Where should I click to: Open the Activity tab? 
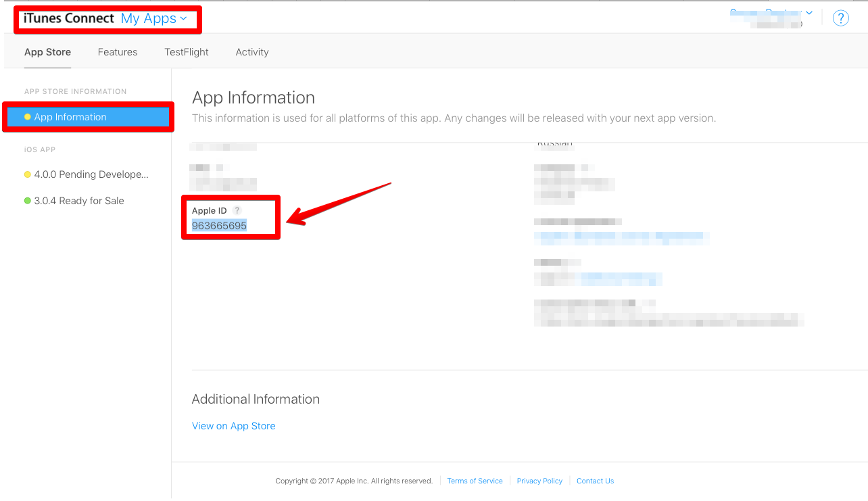coord(252,52)
